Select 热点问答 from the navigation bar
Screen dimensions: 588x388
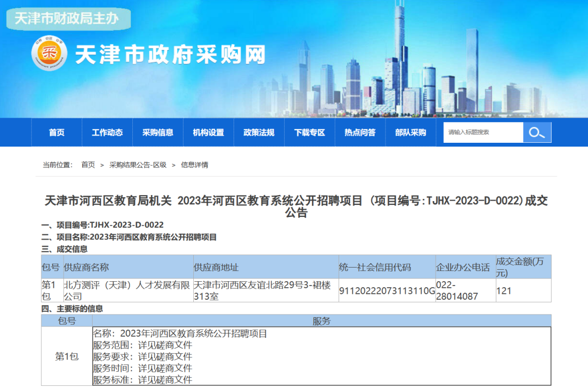(360, 132)
